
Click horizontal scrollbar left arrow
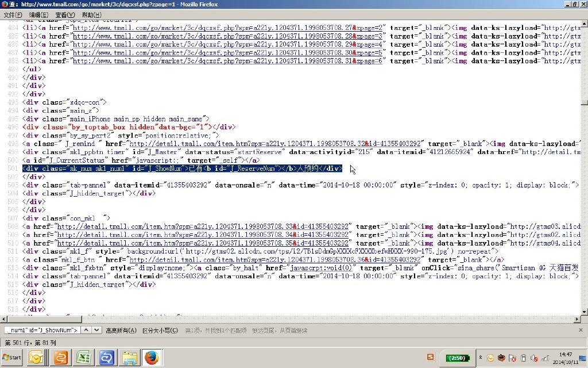coord(3,319)
